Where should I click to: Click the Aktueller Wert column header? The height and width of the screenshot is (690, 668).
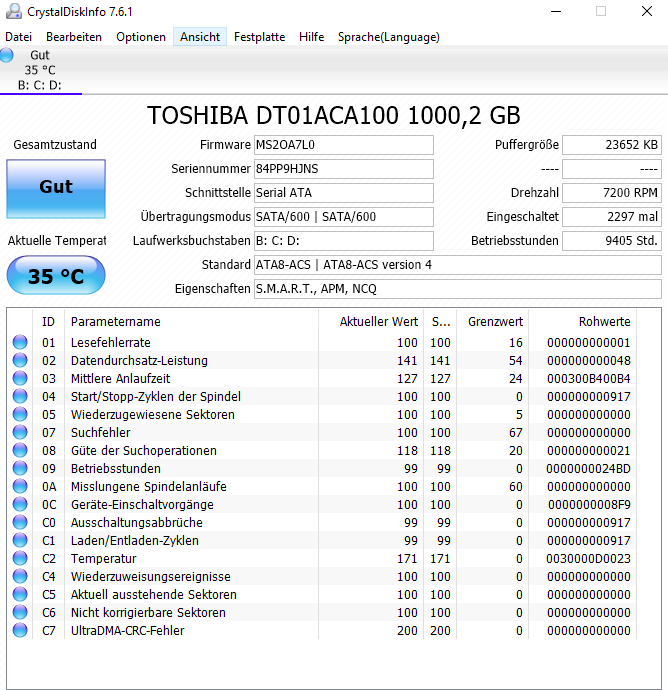coord(371,322)
